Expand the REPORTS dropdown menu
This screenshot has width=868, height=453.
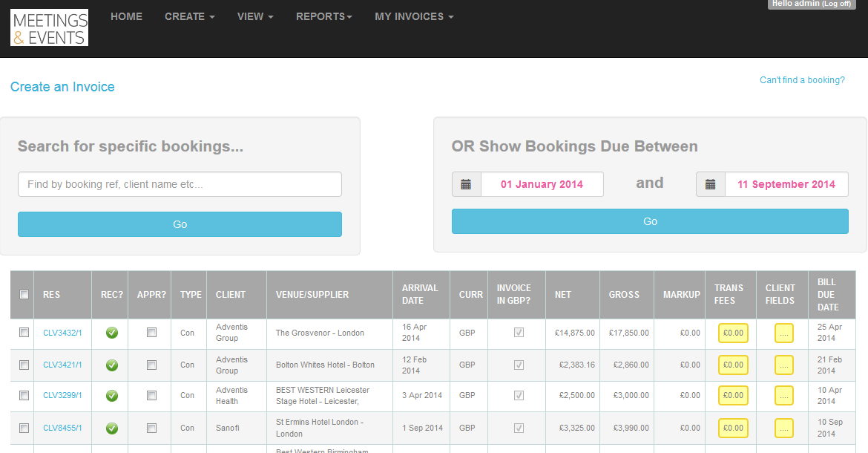[x=324, y=16]
